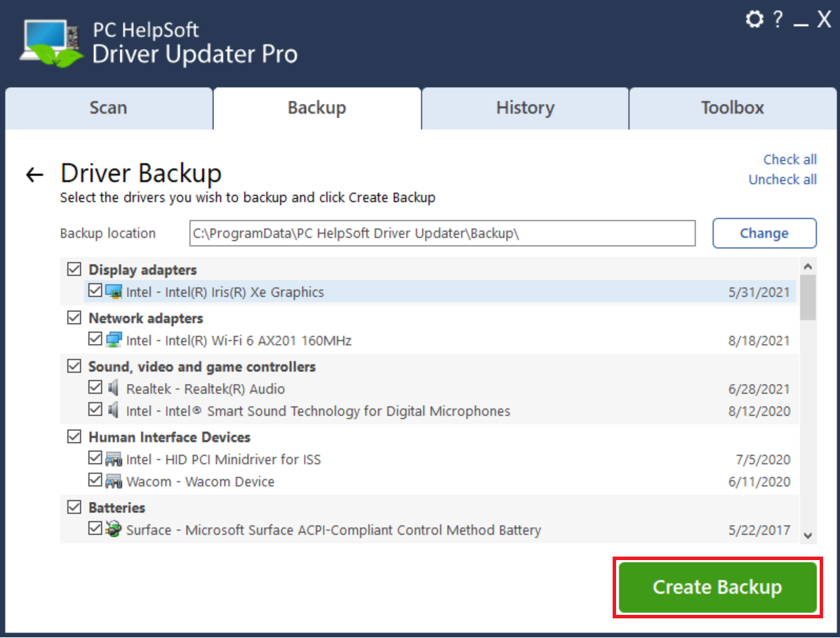Toggle the Network adapters category checkbox
840x638 pixels.
coord(74,317)
